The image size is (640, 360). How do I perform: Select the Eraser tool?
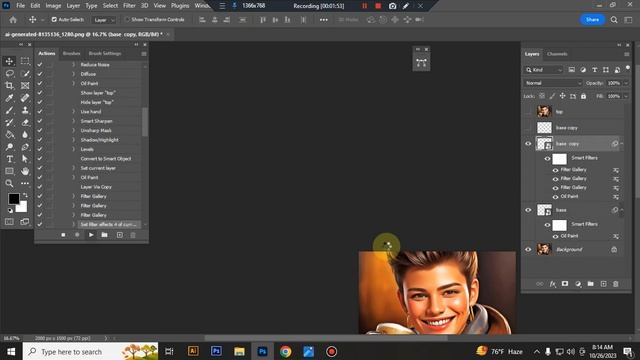[x=25, y=122]
